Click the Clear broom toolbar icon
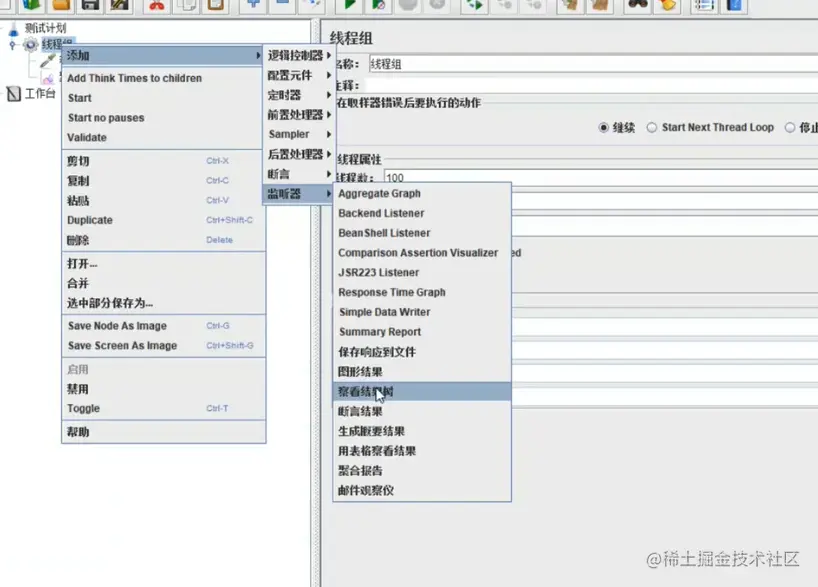This screenshot has width=818, height=587. click(x=570, y=5)
